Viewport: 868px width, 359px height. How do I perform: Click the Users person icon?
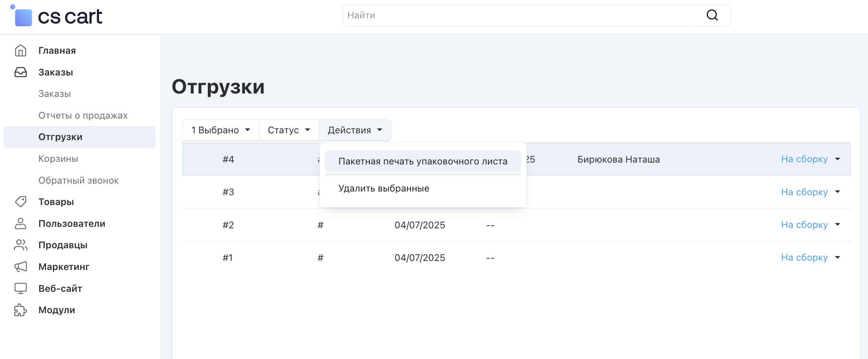21,223
